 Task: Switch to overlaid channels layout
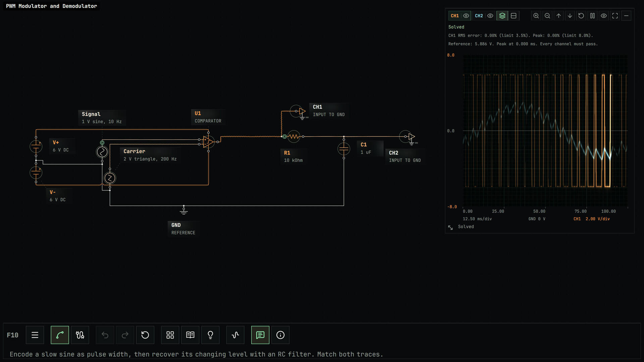502,16
